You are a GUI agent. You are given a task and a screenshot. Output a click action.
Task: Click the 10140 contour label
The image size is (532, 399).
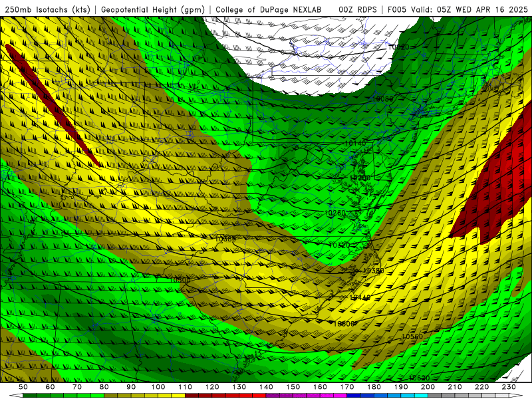coord(356,143)
